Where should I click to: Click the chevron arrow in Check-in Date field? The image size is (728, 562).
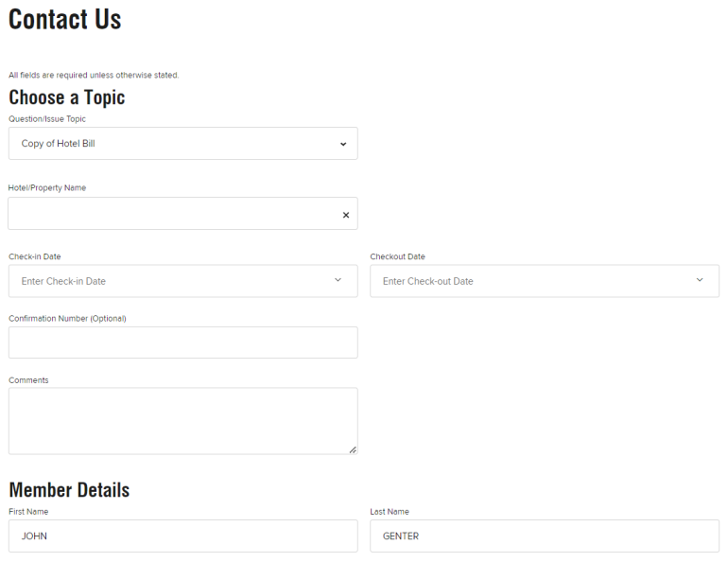pyautogui.click(x=338, y=280)
